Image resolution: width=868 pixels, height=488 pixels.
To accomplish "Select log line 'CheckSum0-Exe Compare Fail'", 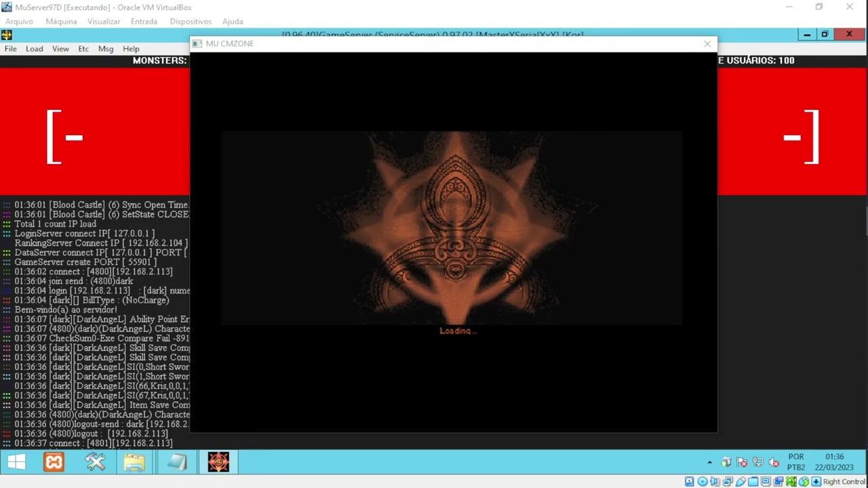I will [102, 338].
